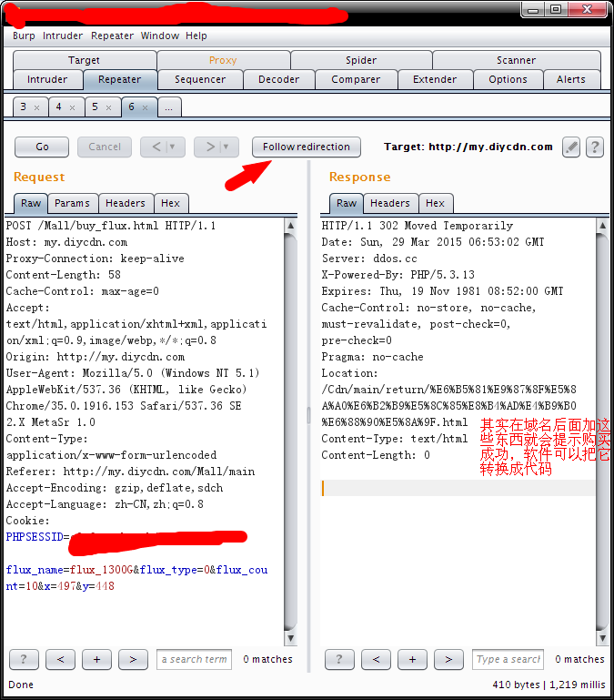Click Request scrollbar up arrow

(290, 226)
